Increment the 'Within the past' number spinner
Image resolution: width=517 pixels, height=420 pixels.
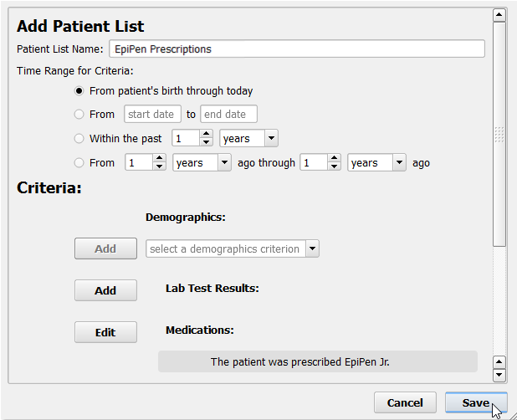click(206, 134)
